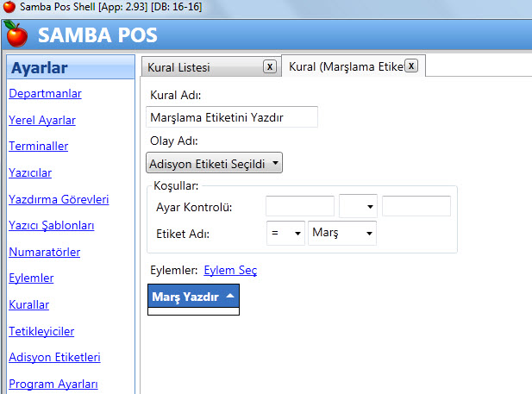Image resolution: width=532 pixels, height=394 pixels.
Task: Open the Etiket Adı equals operator dropdown
Action: pos(285,233)
